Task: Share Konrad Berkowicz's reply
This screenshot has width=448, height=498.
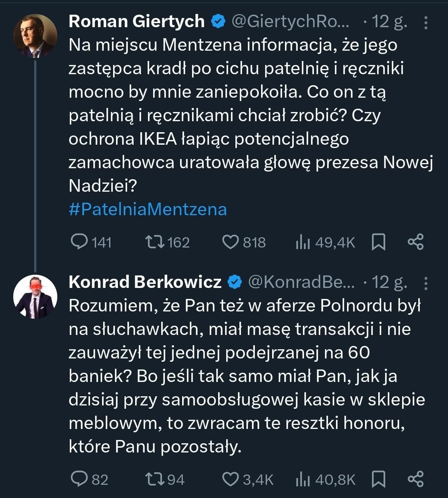Action: click(x=416, y=479)
